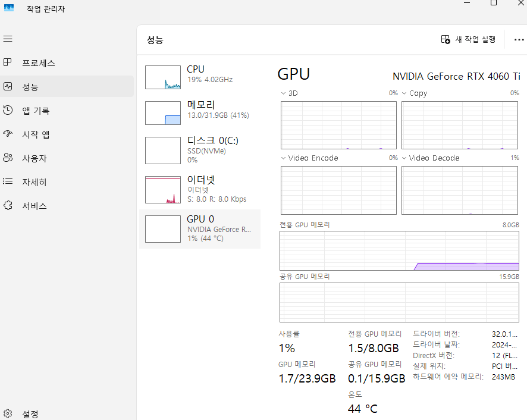
Task: Select the CPU performance entry
Action: coord(200,77)
